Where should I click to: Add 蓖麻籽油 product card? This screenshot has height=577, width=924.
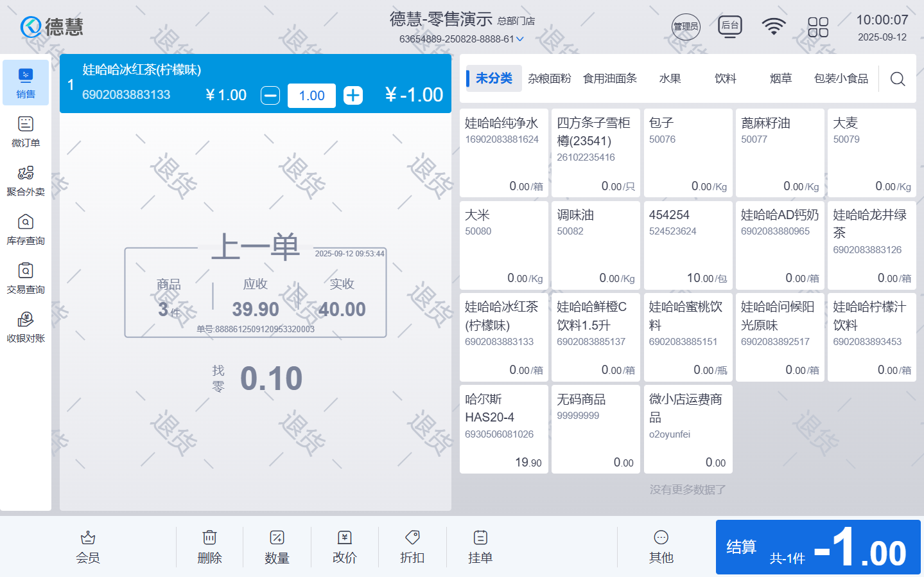pos(780,153)
